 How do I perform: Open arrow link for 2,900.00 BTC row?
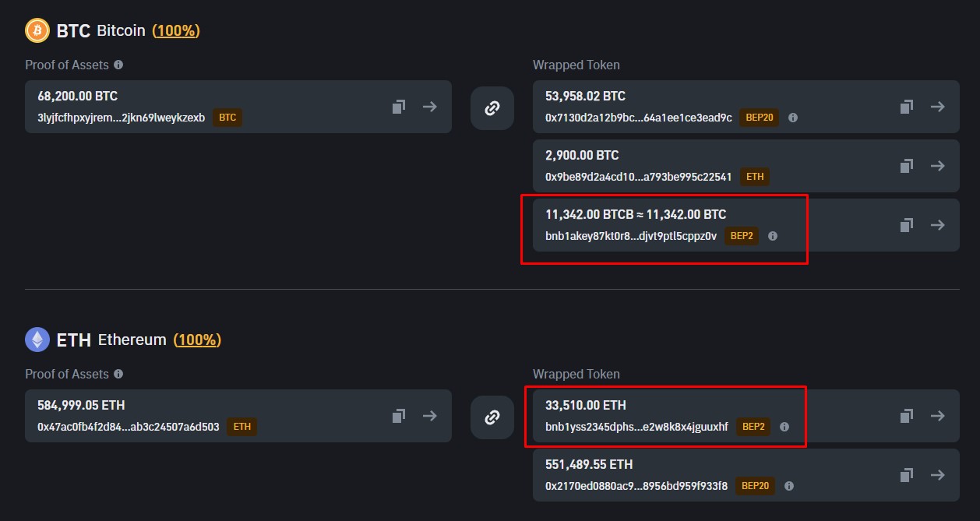coord(937,166)
